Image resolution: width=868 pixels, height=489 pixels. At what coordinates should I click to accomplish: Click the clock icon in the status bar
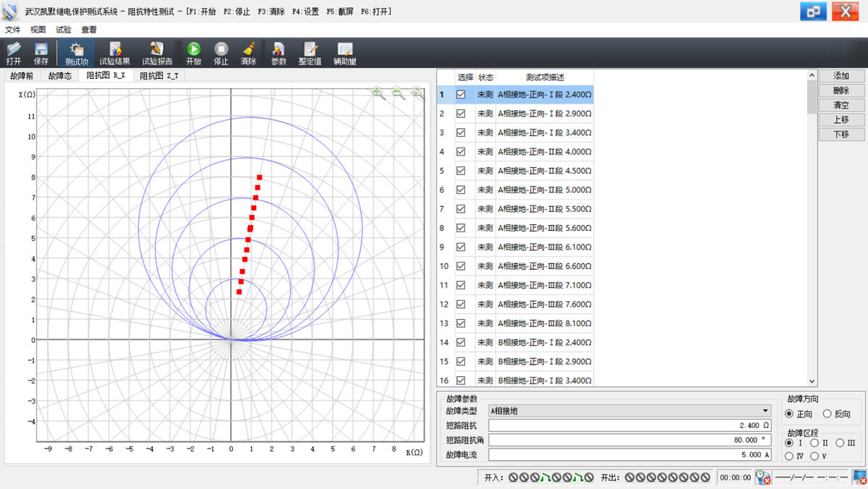click(x=762, y=477)
